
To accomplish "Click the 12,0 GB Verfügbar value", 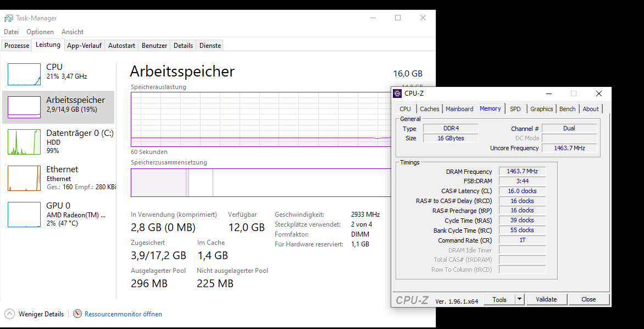I will click(246, 227).
